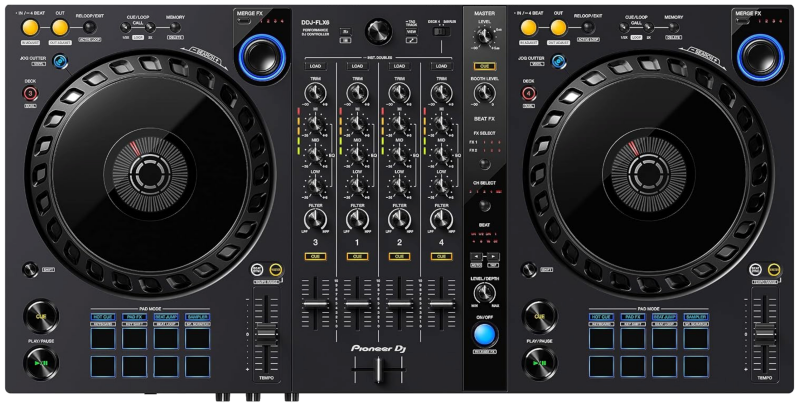Click the left deck IN/4 BEAT loop button
This screenshot has width=799, height=407.
tap(30, 27)
